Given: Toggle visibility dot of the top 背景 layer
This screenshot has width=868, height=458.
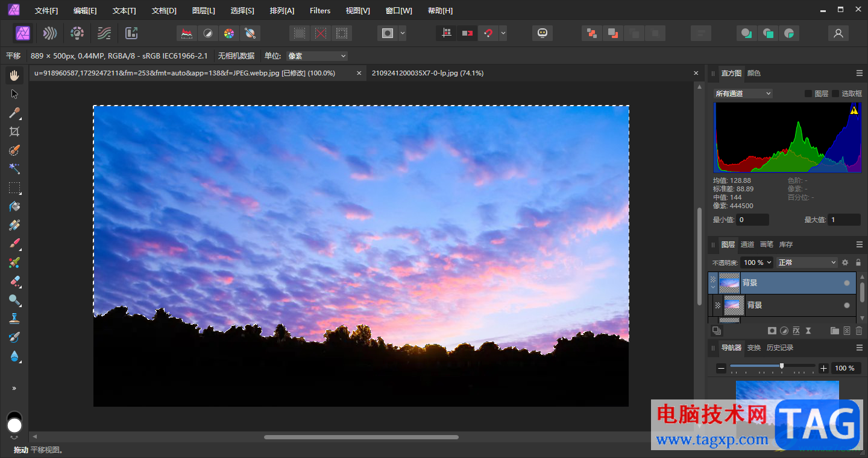Looking at the screenshot, I should coord(847,282).
